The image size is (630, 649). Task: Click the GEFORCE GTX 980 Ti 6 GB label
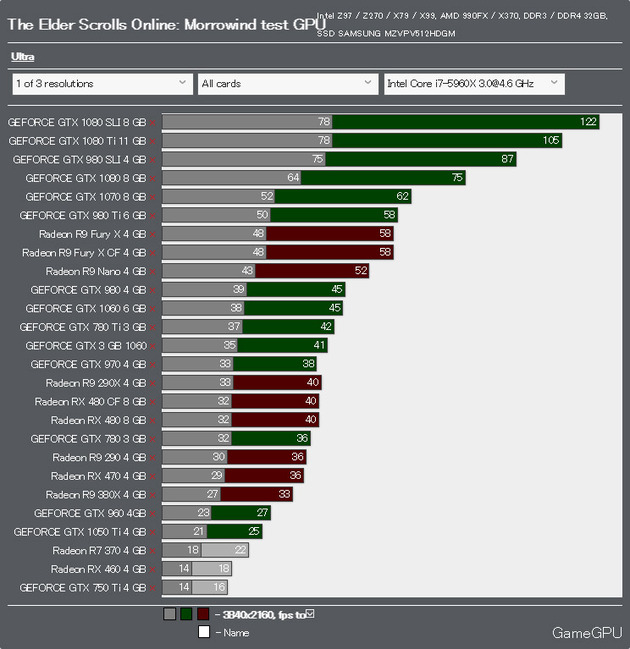tap(83, 216)
